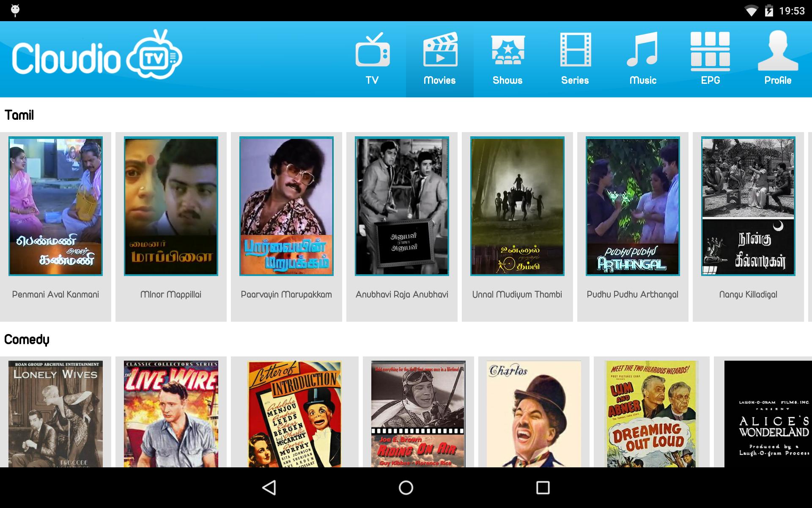Switch to the EPG tab label

710,80
